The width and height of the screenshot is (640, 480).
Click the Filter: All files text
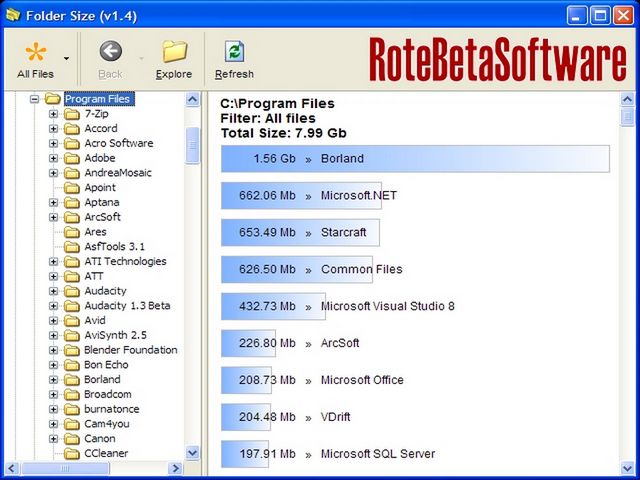[268, 118]
